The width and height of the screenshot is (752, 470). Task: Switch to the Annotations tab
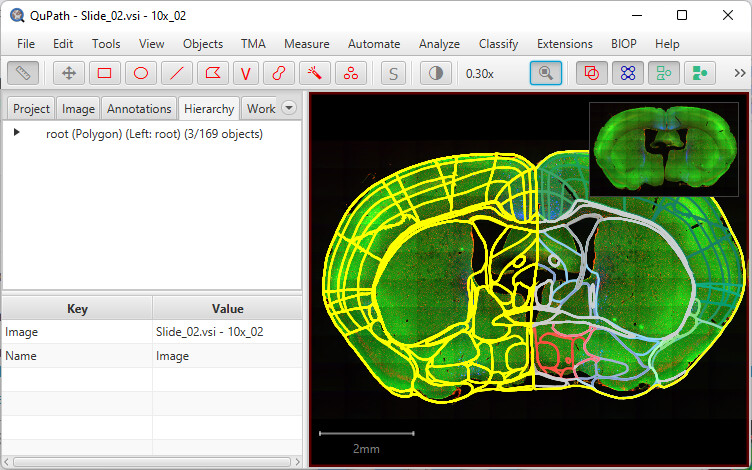click(139, 109)
